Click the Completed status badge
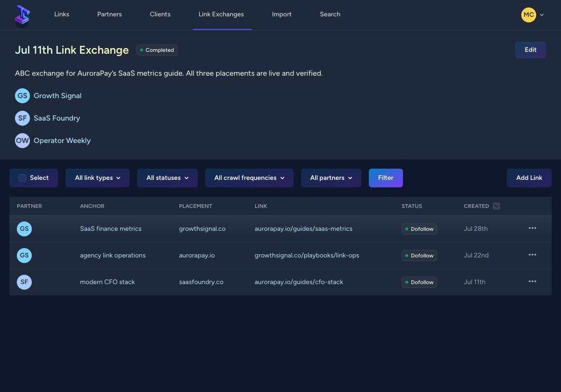Image resolution: width=561 pixels, height=392 pixels. pos(157,50)
